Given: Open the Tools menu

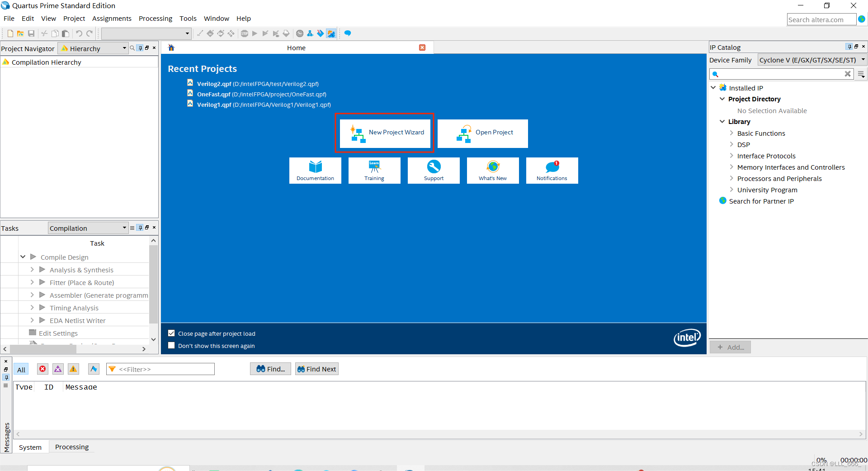Looking at the screenshot, I should pos(188,19).
